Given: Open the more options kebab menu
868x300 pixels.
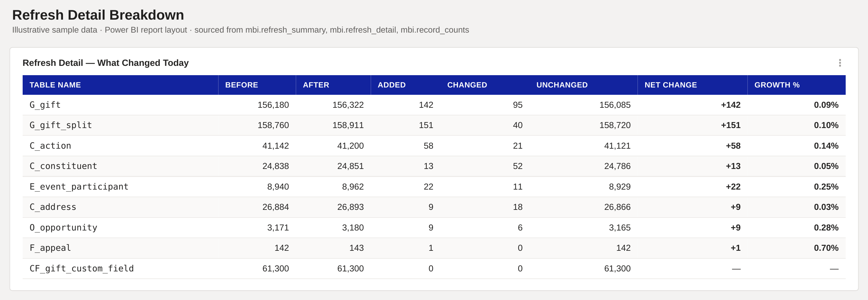Looking at the screenshot, I should (840, 63).
